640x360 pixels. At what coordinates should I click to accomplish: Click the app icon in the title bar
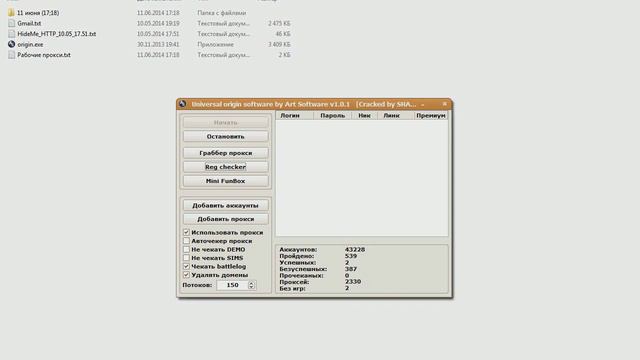coord(182,104)
